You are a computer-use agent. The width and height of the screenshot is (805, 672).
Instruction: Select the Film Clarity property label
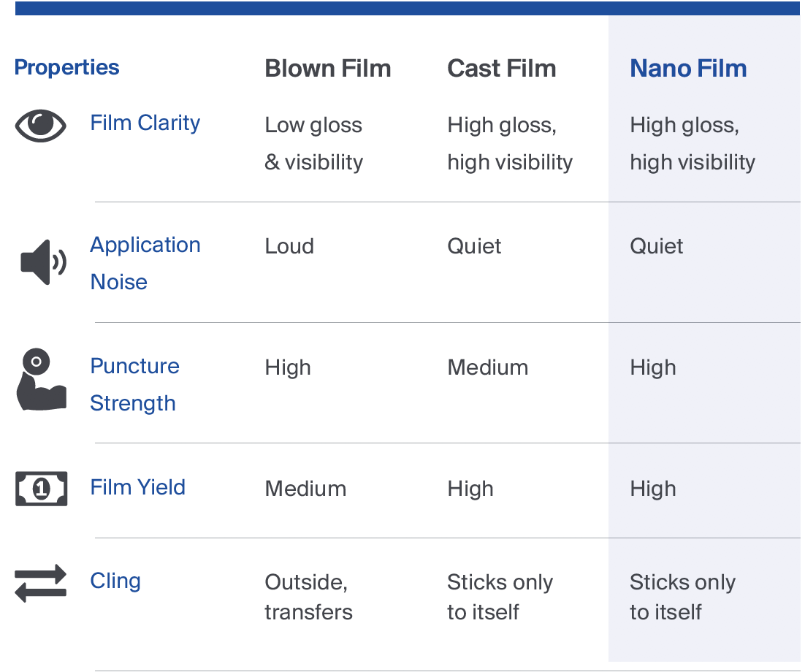coord(145,123)
